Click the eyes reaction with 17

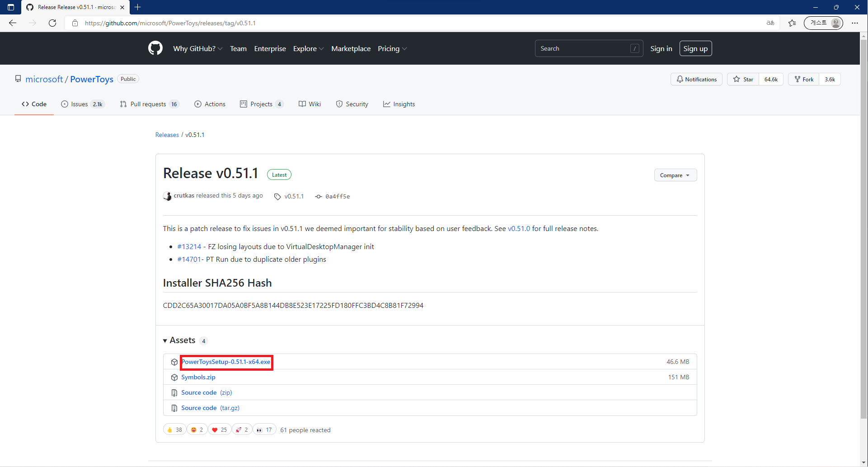pyautogui.click(x=264, y=429)
